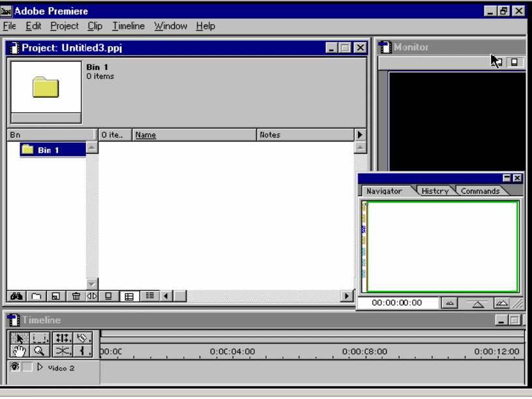Expand the Video 2 track triangle

40,367
